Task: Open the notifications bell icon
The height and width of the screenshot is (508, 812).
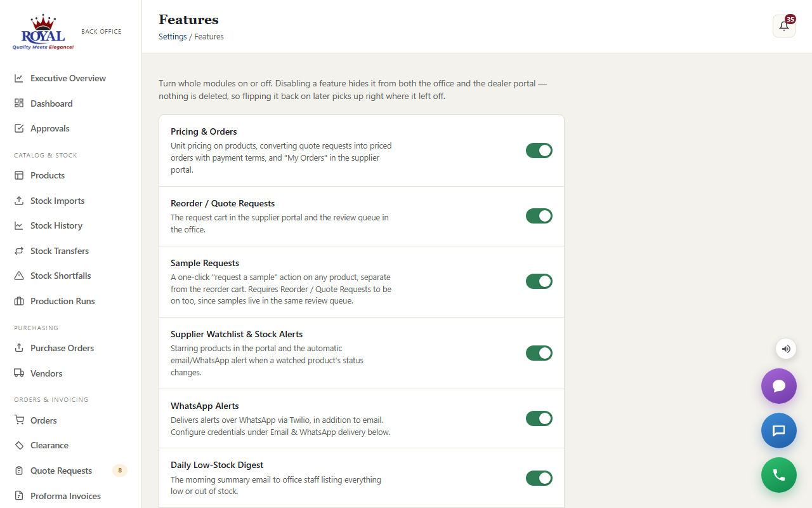Action: pos(784,26)
